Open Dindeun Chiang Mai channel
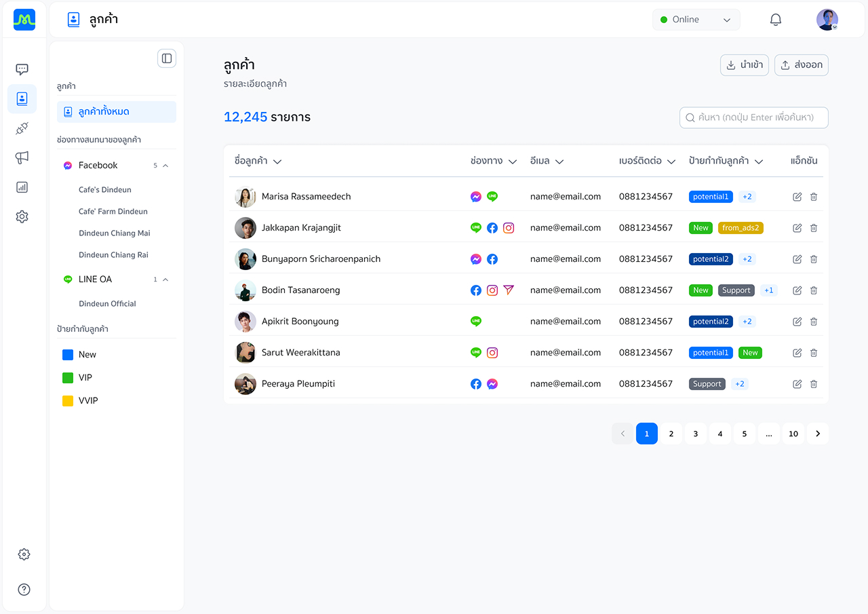This screenshot has height=614, width=868. coord(115,233)
